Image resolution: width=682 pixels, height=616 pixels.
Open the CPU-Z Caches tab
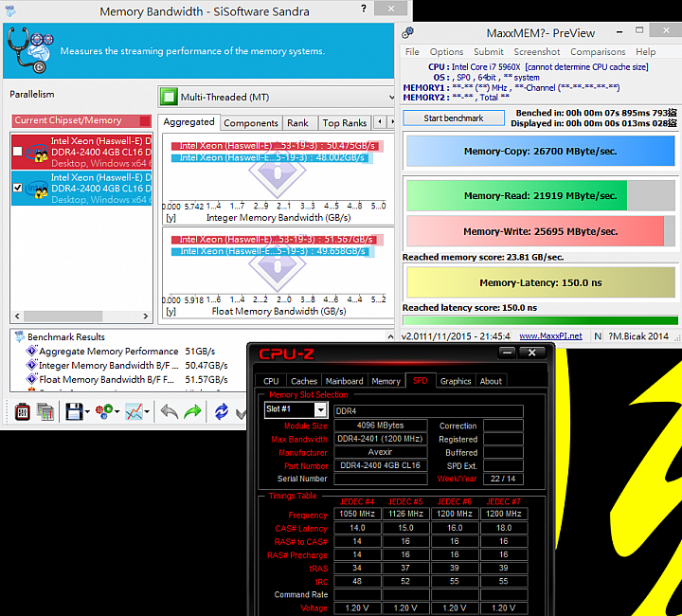point(304,381)
